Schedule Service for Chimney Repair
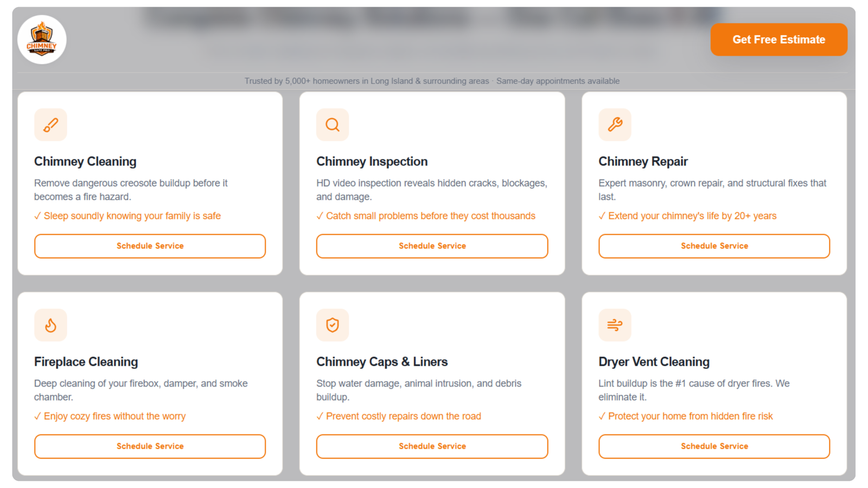 (714, 246)
